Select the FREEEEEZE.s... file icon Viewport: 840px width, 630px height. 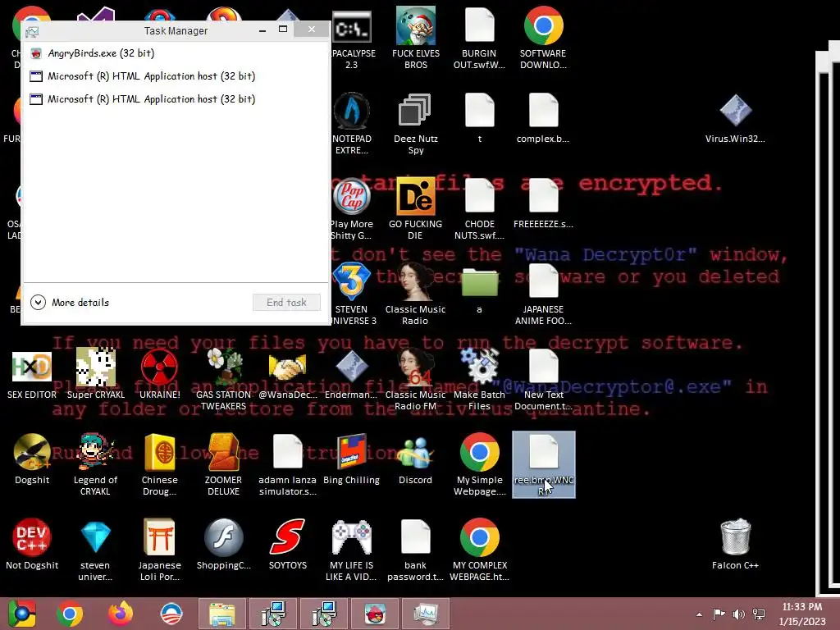coord(543,203)
